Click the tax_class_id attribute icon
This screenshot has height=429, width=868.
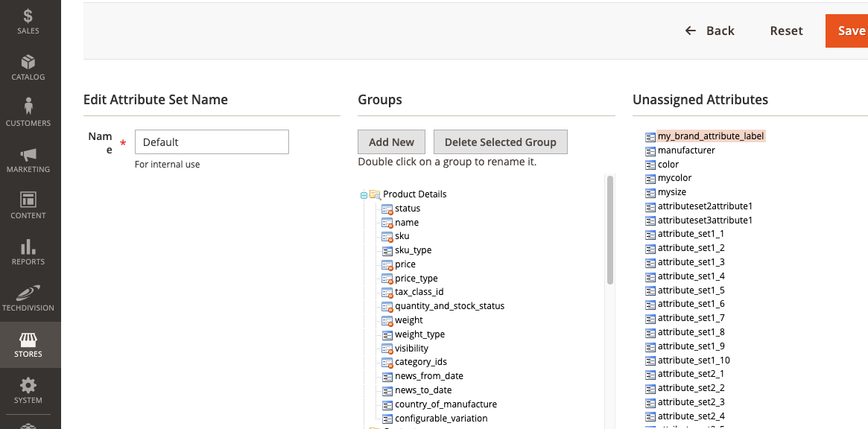(387, 292)
